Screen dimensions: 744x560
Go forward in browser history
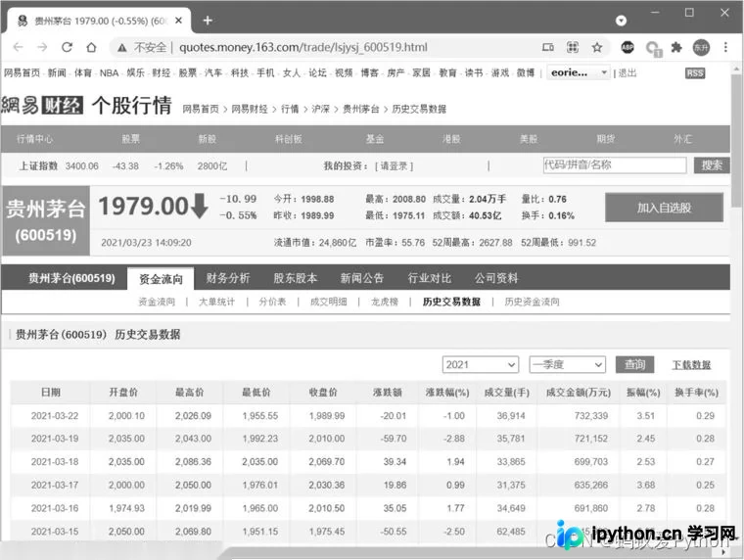click(x=42, y=47)
